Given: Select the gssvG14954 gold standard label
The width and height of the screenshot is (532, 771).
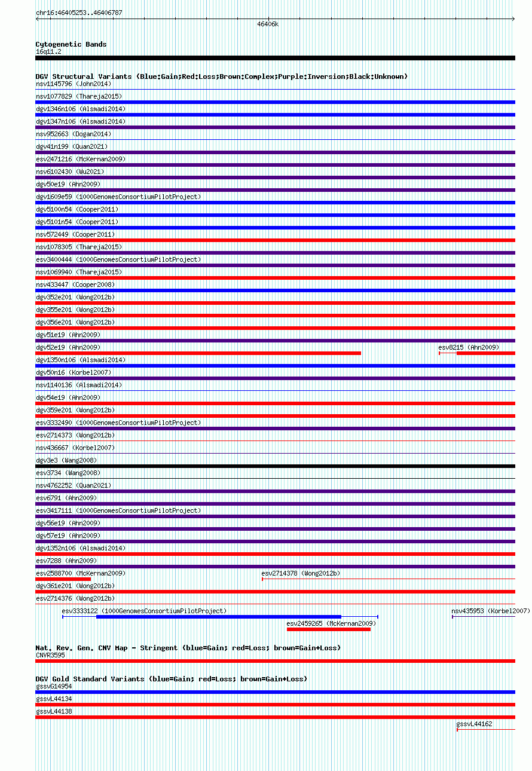Looking at the screenshot, I should [x=54, y=686].
